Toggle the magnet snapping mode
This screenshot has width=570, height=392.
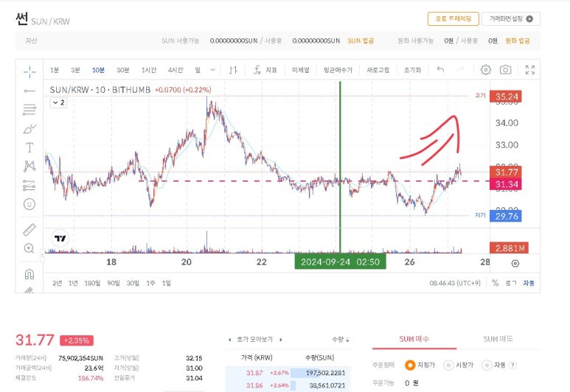[29, 274]
